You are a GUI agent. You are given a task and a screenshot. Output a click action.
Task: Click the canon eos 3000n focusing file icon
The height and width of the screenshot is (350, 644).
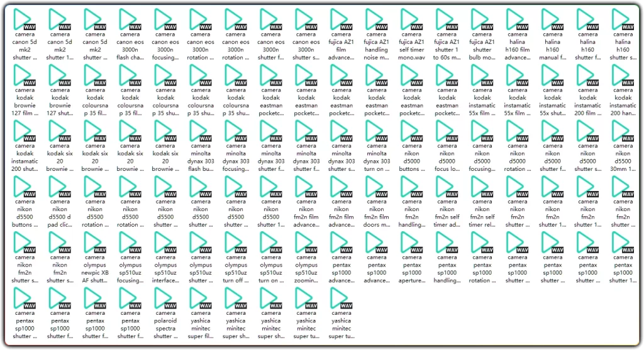click(165, 19)
